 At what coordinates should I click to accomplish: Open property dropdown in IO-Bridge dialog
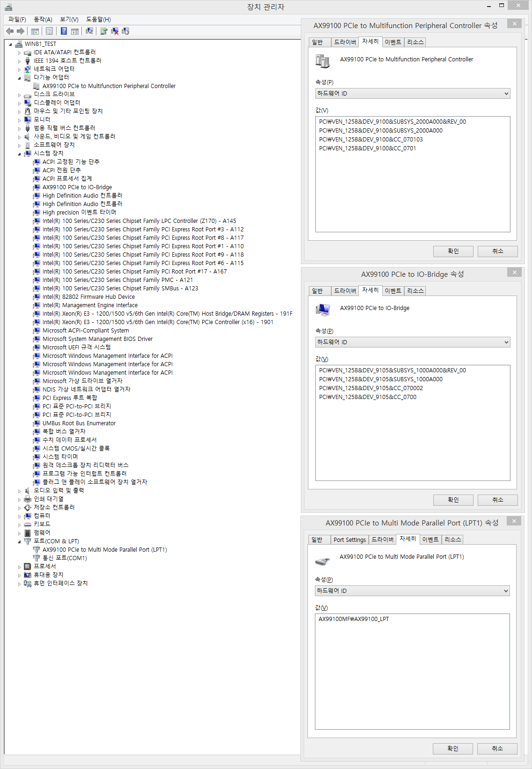click(413, 342)
